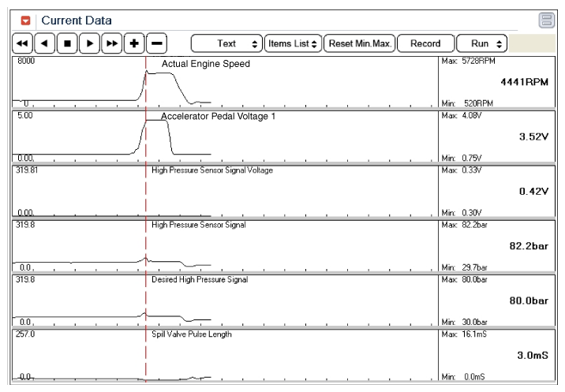Viewport: 565px width, 392px height.
Task: Click the panel layout icon at top right
Action: click(546, 21)
